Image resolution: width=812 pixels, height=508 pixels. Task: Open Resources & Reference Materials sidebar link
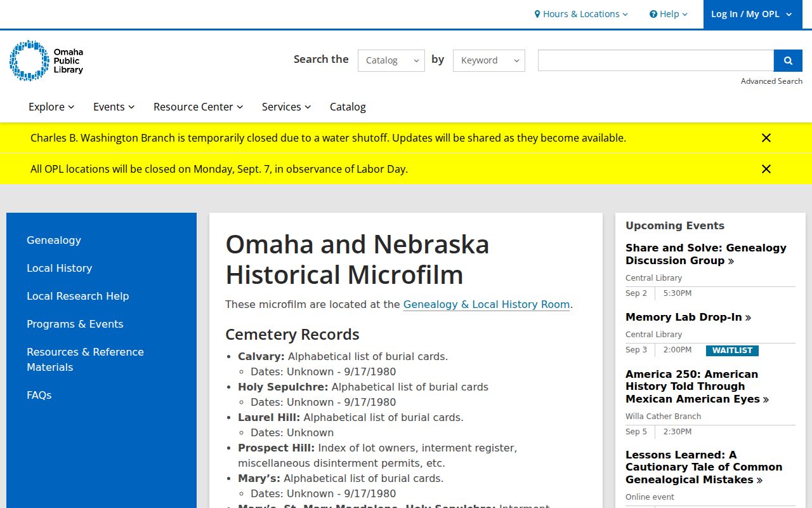pos(85,359)
